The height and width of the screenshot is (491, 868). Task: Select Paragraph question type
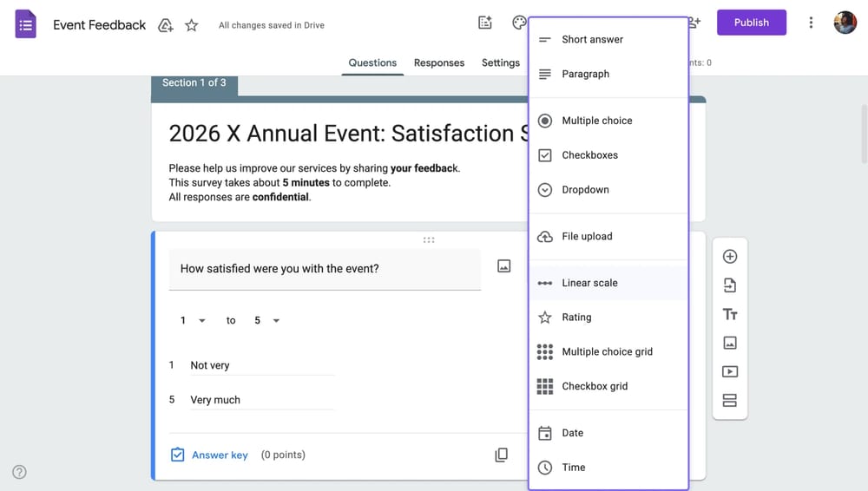click(x=608, y=75)
